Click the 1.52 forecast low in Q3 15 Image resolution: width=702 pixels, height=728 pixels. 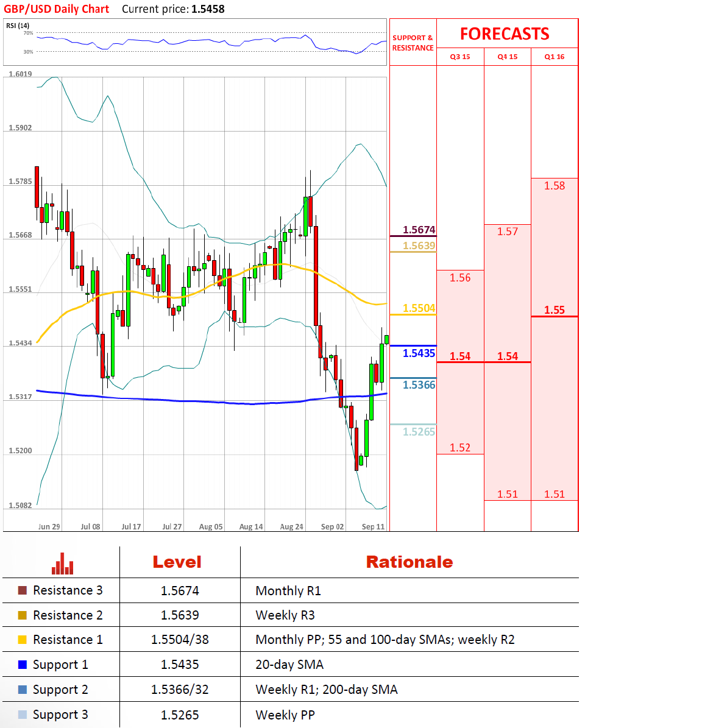click(460, 448)
